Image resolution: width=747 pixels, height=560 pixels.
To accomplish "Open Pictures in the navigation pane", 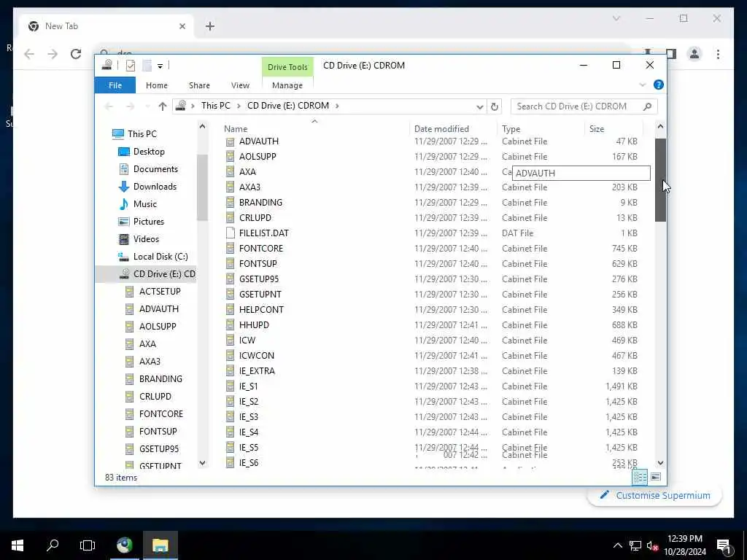I will coord(148,222).
